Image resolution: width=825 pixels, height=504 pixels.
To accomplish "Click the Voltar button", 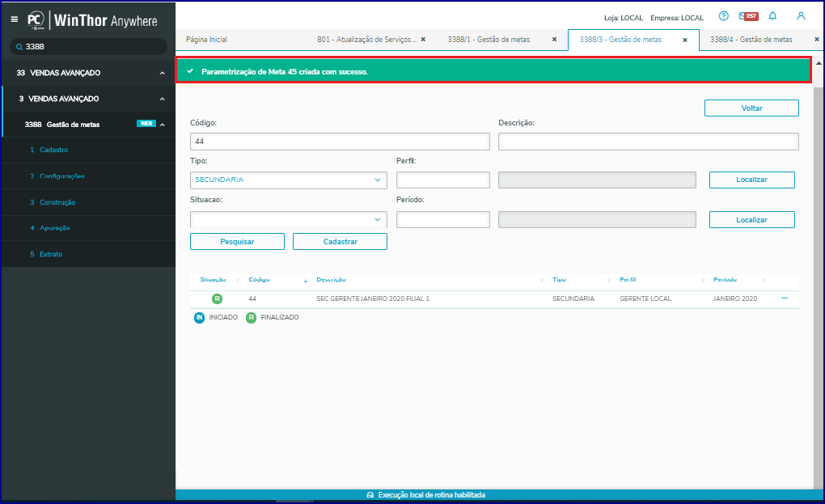I will coord(751,108).
